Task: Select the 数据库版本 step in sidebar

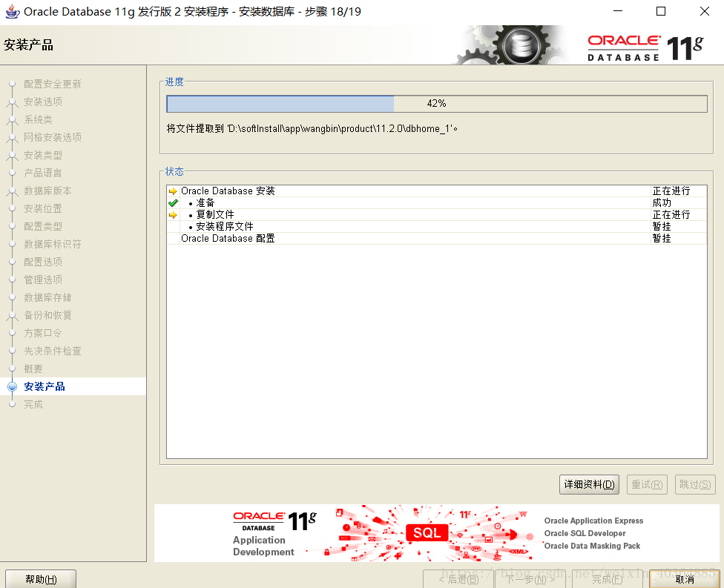Action: coord(47,191)
